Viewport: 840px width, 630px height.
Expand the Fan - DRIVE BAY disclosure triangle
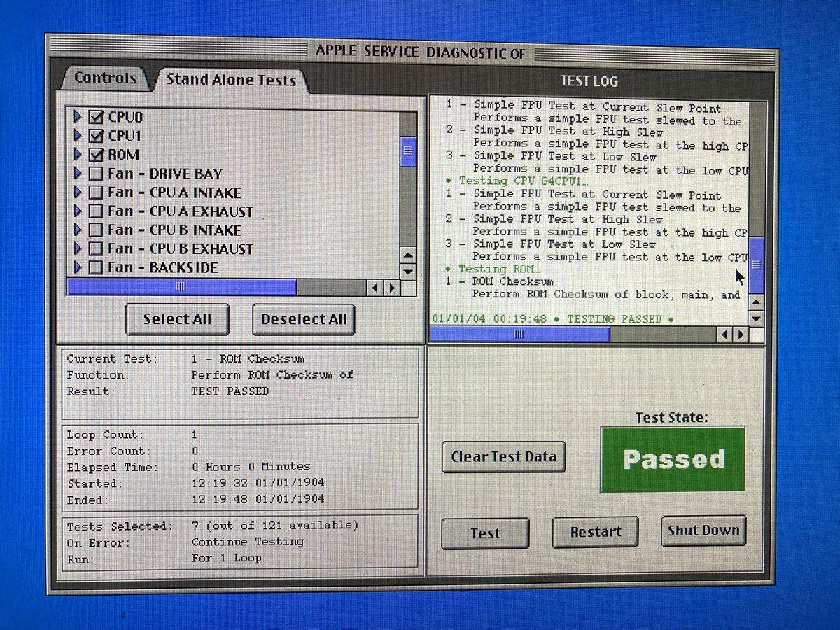coord(78,174)
